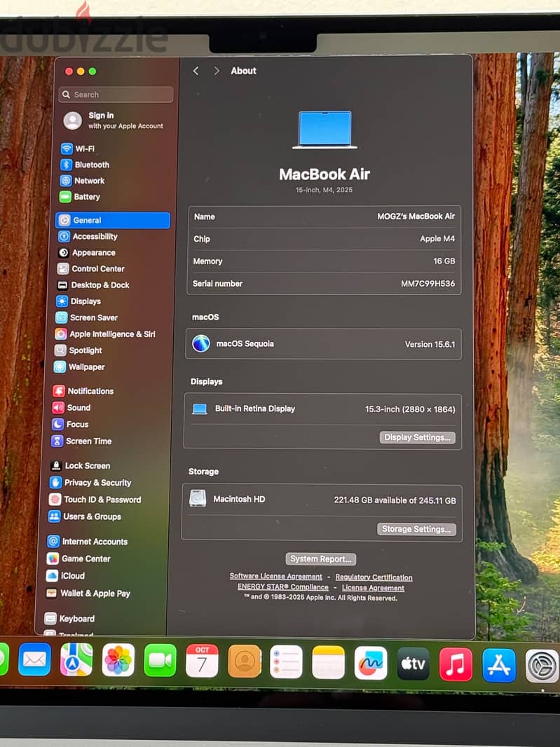Open the Battery settings pane
The image size is (560, 747).
point(80,197)
